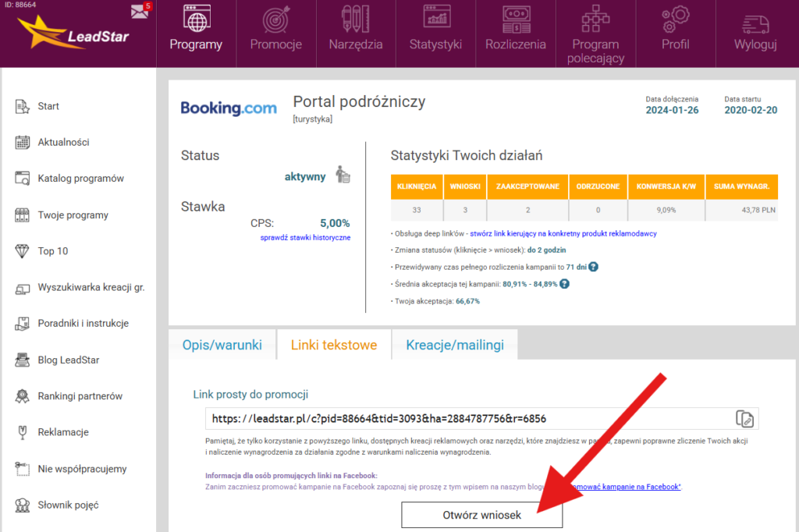Click the '9,09%' conversion value
Viewport: 799px width, 532px height.
(x=666, y=210)
